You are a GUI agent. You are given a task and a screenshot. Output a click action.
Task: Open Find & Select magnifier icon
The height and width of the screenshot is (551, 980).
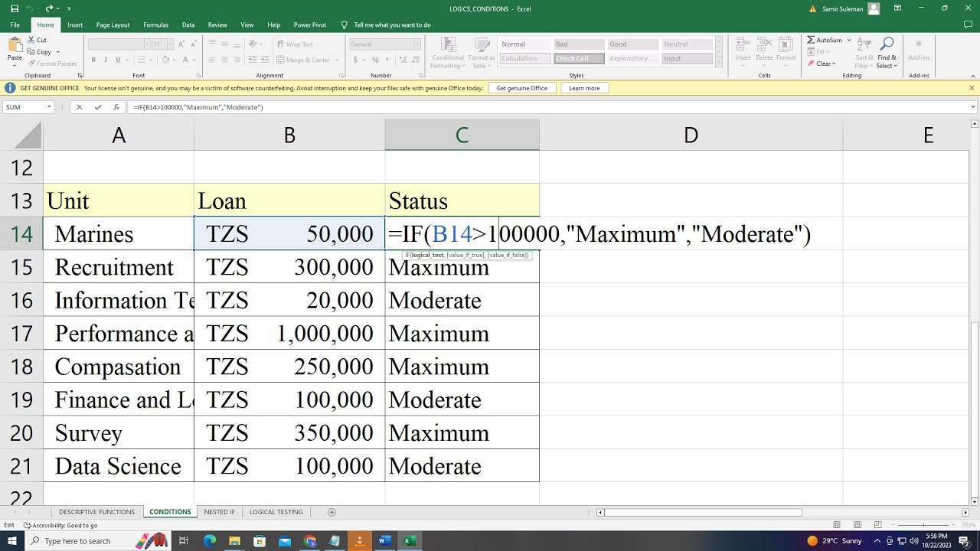(x=887, y=44)
